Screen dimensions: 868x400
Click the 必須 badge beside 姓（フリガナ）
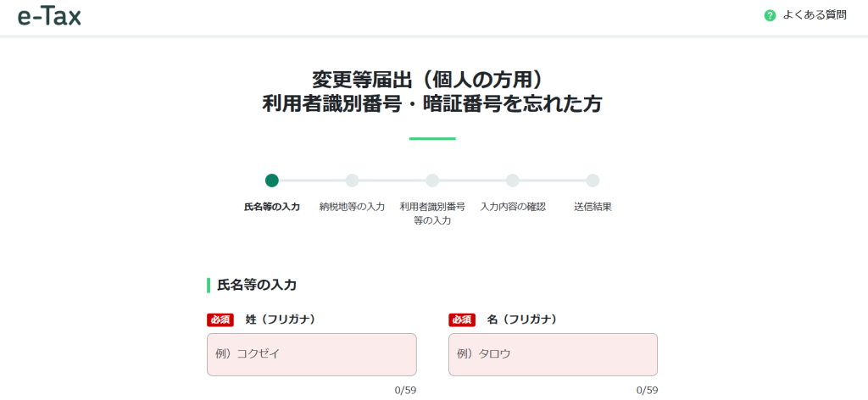click(220, 319)
